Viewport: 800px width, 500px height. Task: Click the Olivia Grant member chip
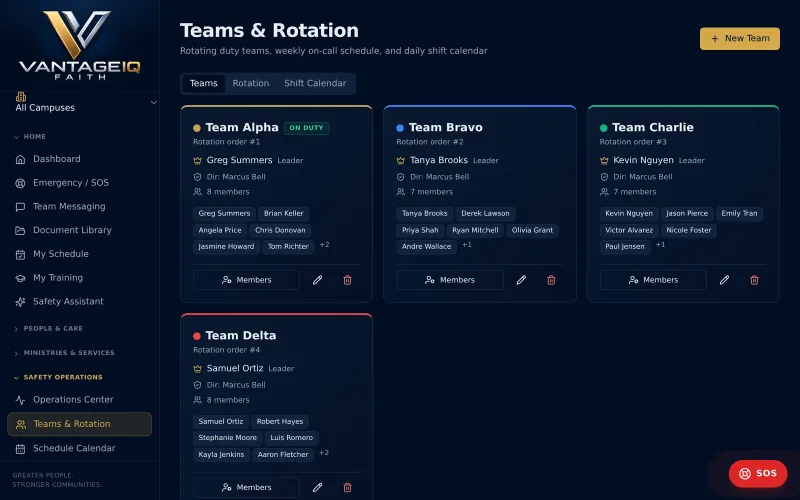pos(532,231)
